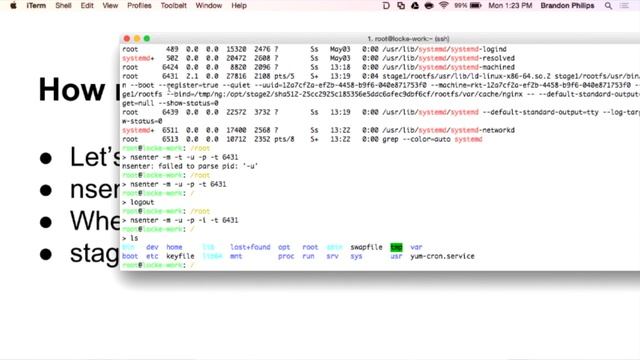Click the D status icon in menu bar
The width and height of the screenshot is (640, 360).
click(x=386, y=6)
